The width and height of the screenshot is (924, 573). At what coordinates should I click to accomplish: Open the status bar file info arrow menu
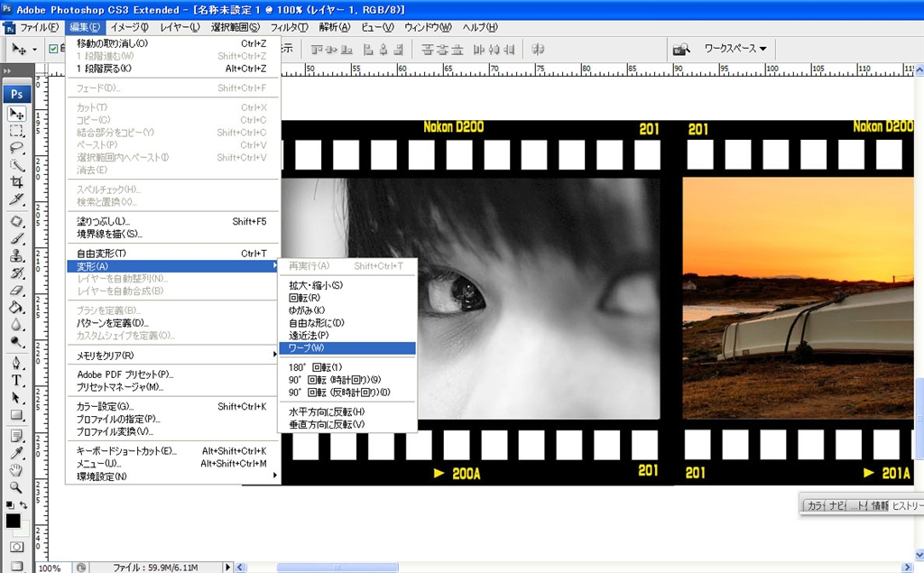pos(226,568)
